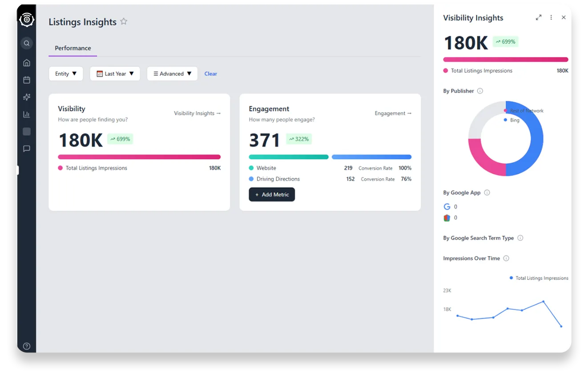
Task: Open the analytics bar-chart icon in sidebar
Action: coord(26,114)
